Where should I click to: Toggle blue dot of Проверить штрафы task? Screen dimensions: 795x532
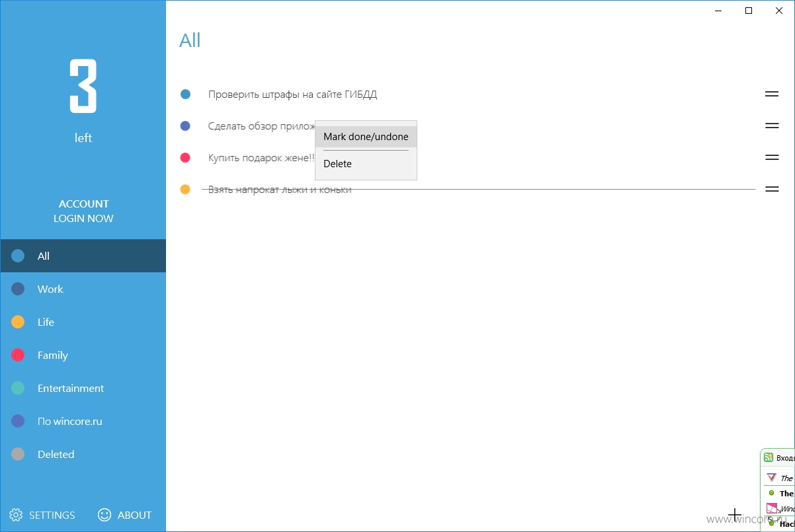(x=185, y=95)
